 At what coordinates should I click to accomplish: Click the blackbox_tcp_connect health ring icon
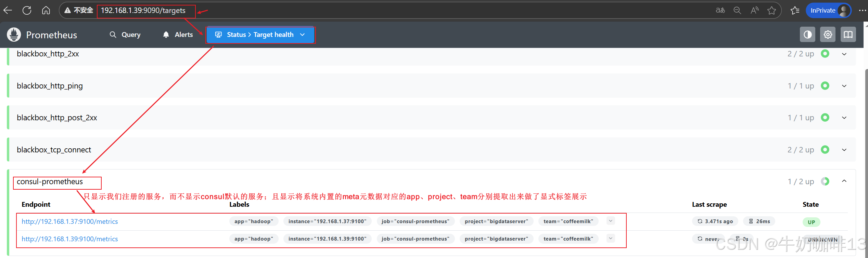(x=825, y=149)
